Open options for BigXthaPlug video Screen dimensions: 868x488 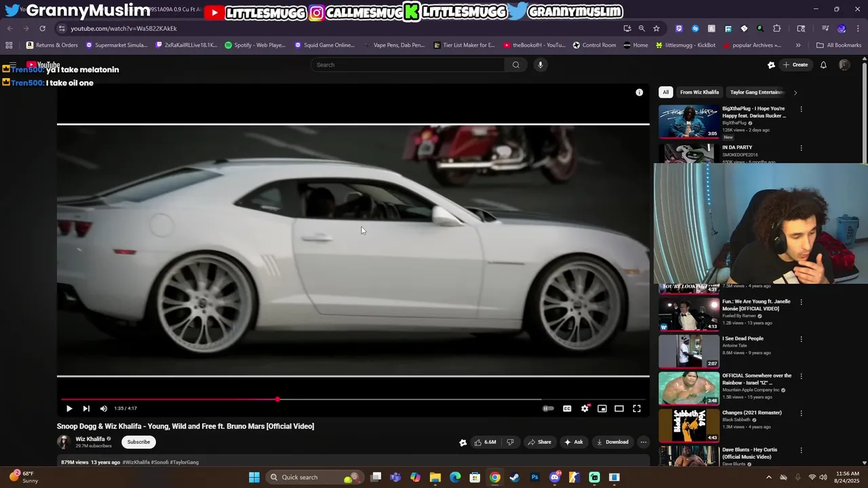(x=801, y=109)
